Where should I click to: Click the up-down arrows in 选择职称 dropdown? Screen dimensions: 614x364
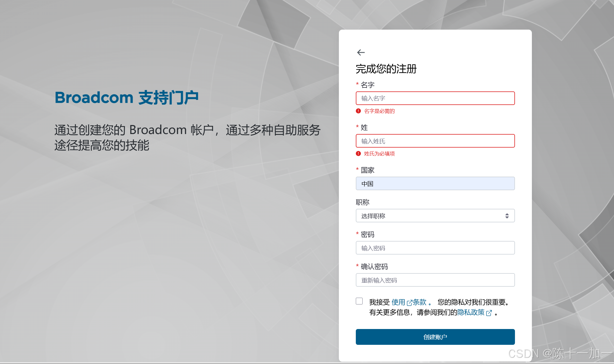pyautogui.click(x=507, y=216)
